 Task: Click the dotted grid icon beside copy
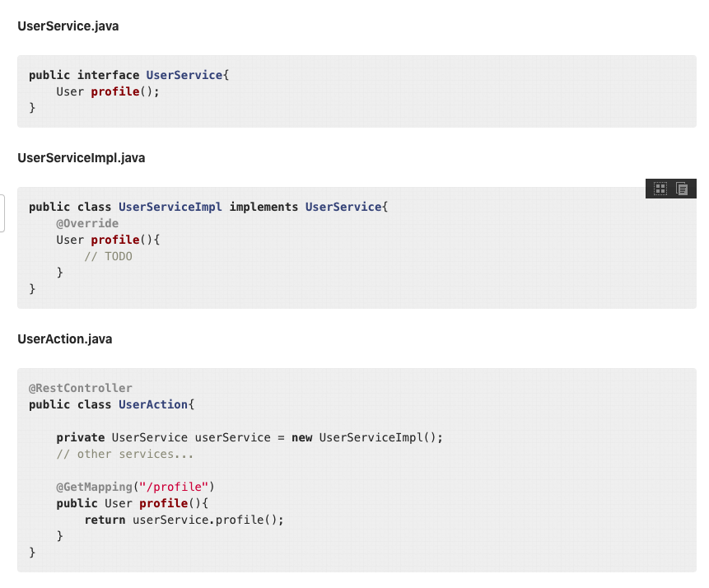(x=660, y=189)
